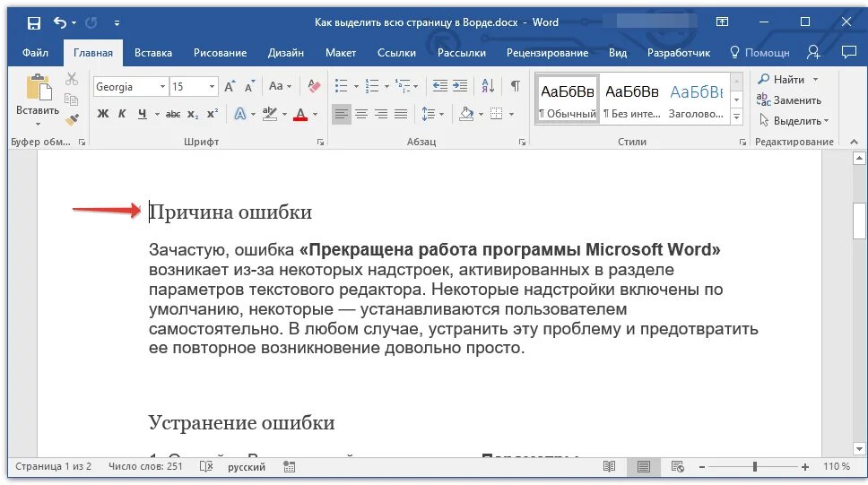Open the Файл tab
This screenshot has width=868, height=485.
(x=36, y=53)
